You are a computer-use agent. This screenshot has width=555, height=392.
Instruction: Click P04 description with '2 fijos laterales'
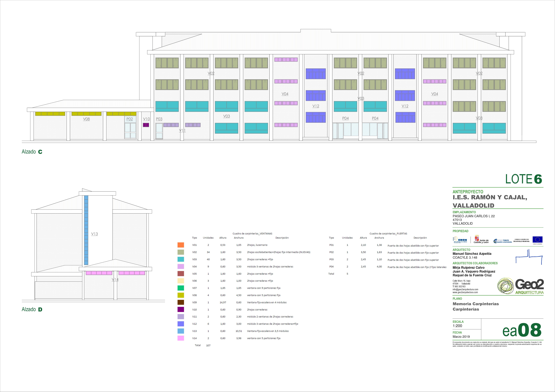[x=417, y=267]
